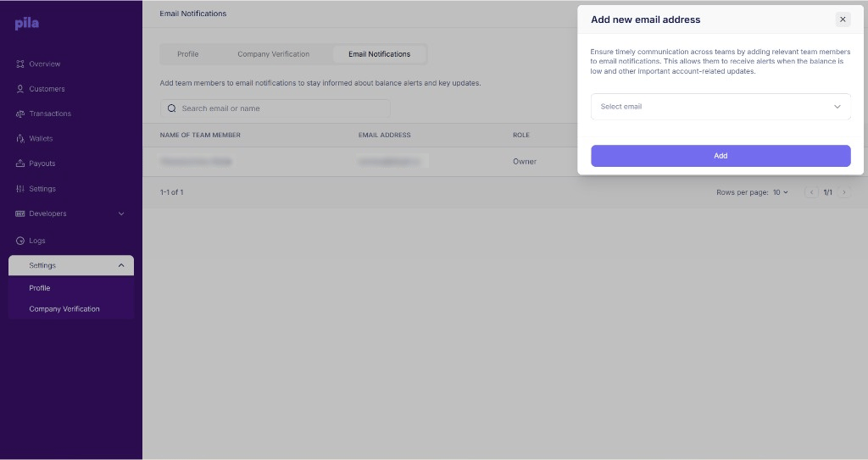The image size is (868, 460).
Task: Click the Email Address column header
Action: tap(384, 135)
